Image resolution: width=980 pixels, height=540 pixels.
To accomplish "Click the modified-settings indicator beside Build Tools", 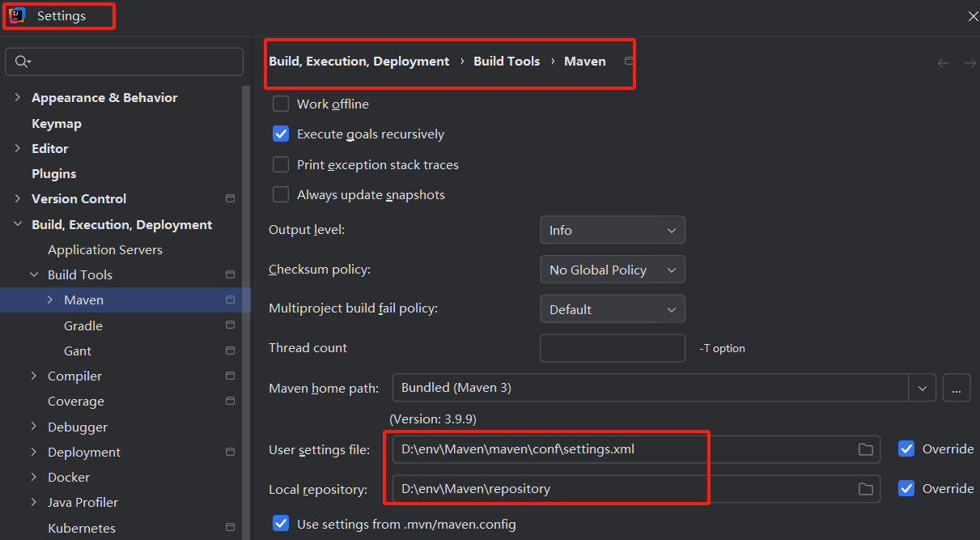I will 230,274.
